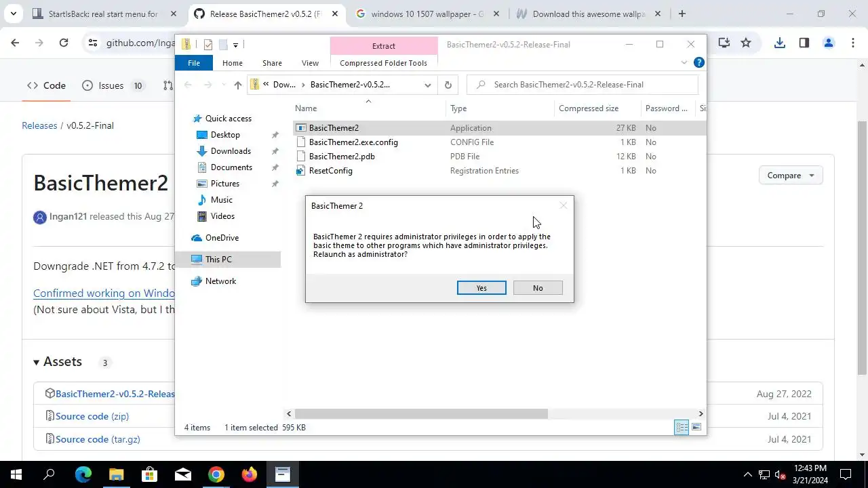The image size is (868, 488).
Task: Open Quick access in navigation pane
Action: (x=229, y=119)
